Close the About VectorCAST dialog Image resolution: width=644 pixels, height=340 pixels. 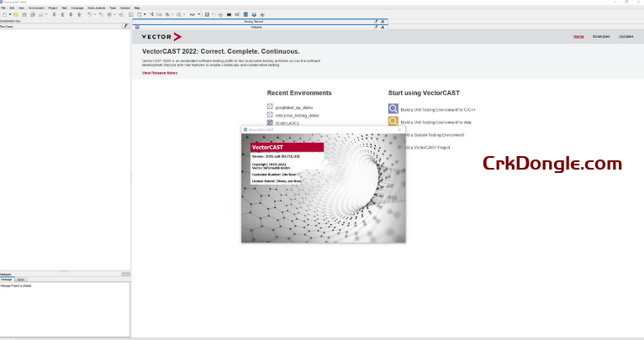(400, 129)
